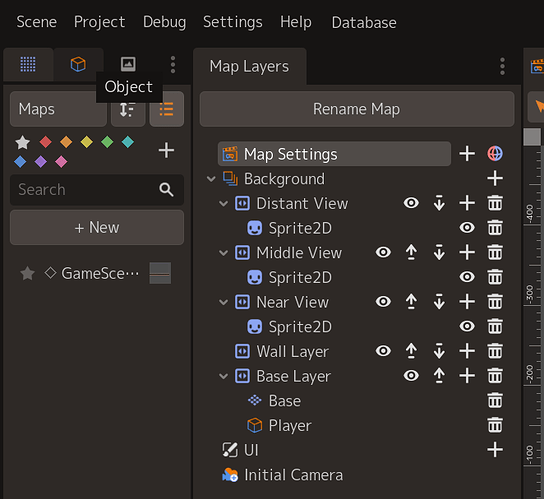Delete the Wall Layer

point(495,351)
